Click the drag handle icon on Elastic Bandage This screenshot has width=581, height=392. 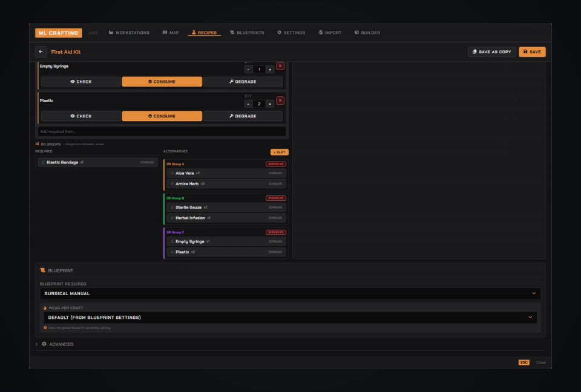(43, 162)
